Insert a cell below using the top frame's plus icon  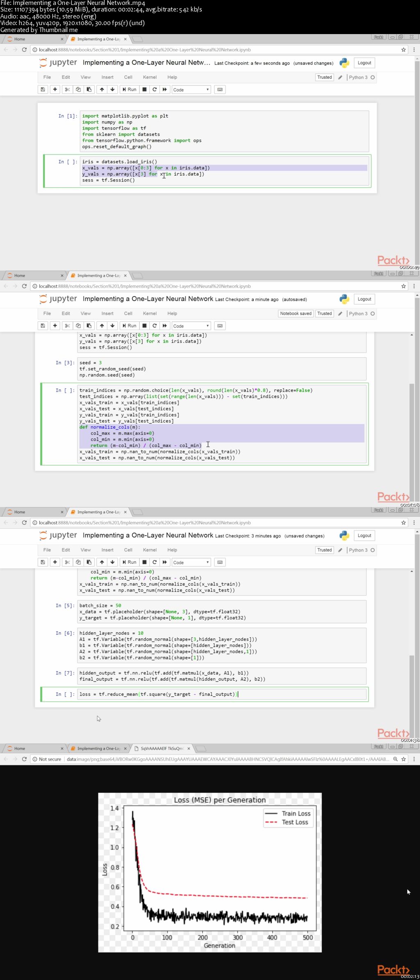click(55, 90)
